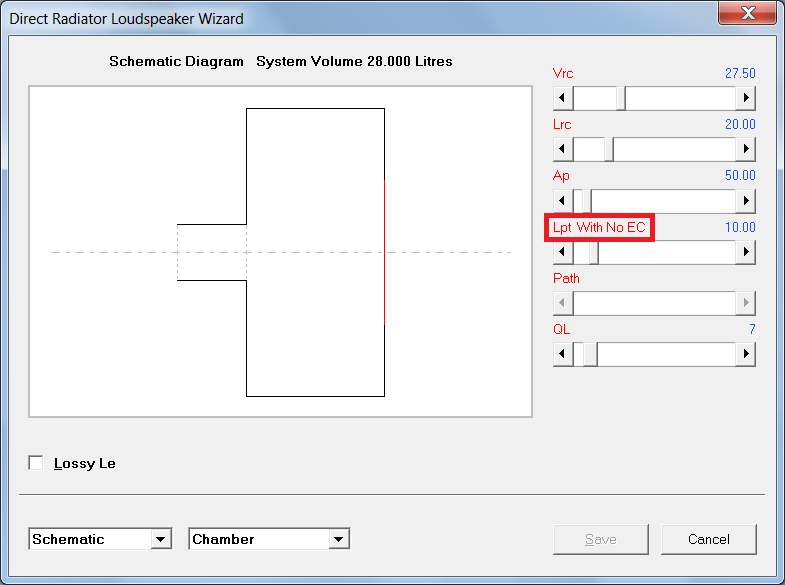This screenshot has width=785, height=585.
Task: Click the Lpt slider thumb
Action: tap(594, 252)
